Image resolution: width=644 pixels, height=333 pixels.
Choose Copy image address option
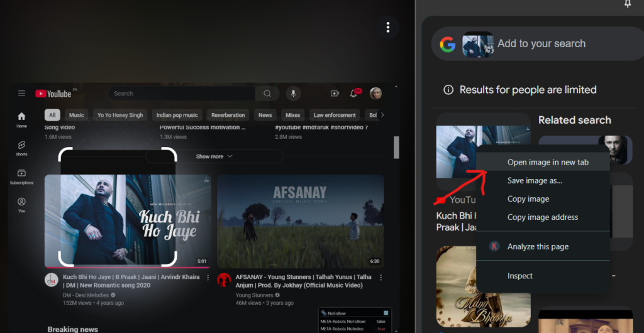pyautogui.click(x=543, y=217)
